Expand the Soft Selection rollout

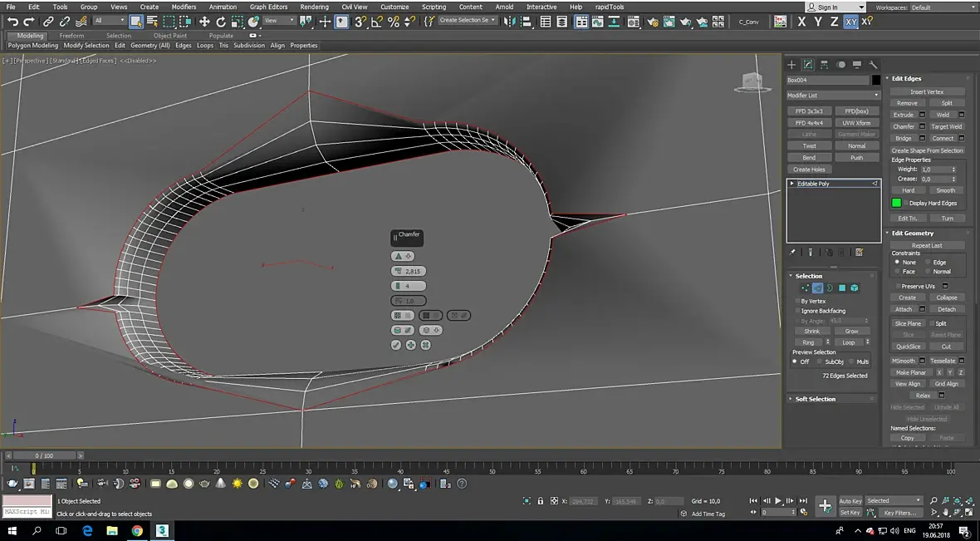(x=816, y=399)
